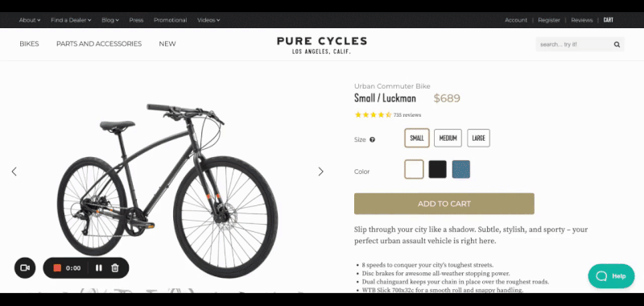Select the blue color swatch
Image resolution: width=644 pixels, height=306 pixels.
click(x=460, y=169)
